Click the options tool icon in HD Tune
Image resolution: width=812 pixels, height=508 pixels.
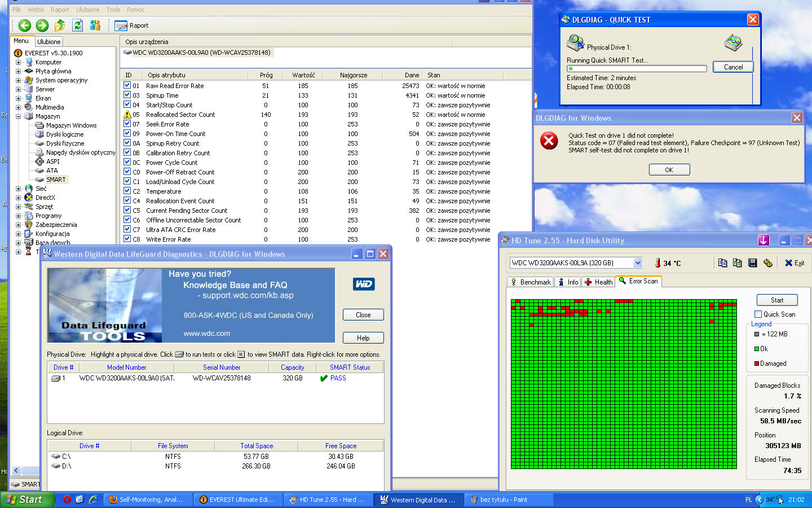(767, 263)
